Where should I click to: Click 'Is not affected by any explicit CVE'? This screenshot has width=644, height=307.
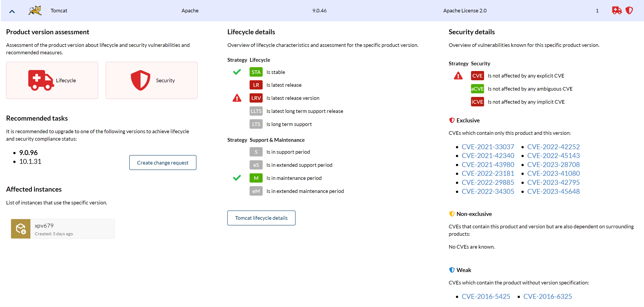(526, 76)
